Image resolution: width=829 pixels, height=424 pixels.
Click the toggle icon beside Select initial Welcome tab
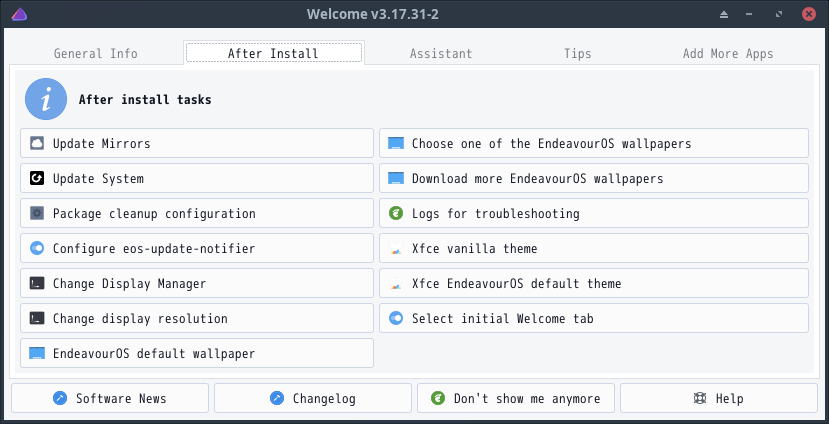coord(396,318)
